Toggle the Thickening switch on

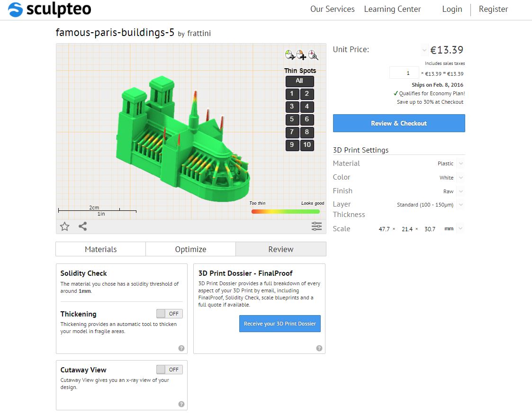[169, 314]
